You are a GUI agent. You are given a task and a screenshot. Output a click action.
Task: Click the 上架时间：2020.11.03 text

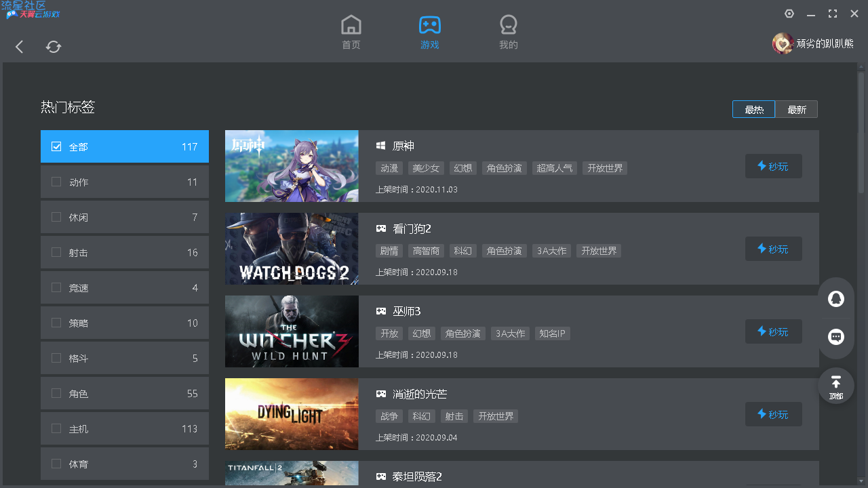click(x=416, y=190)
